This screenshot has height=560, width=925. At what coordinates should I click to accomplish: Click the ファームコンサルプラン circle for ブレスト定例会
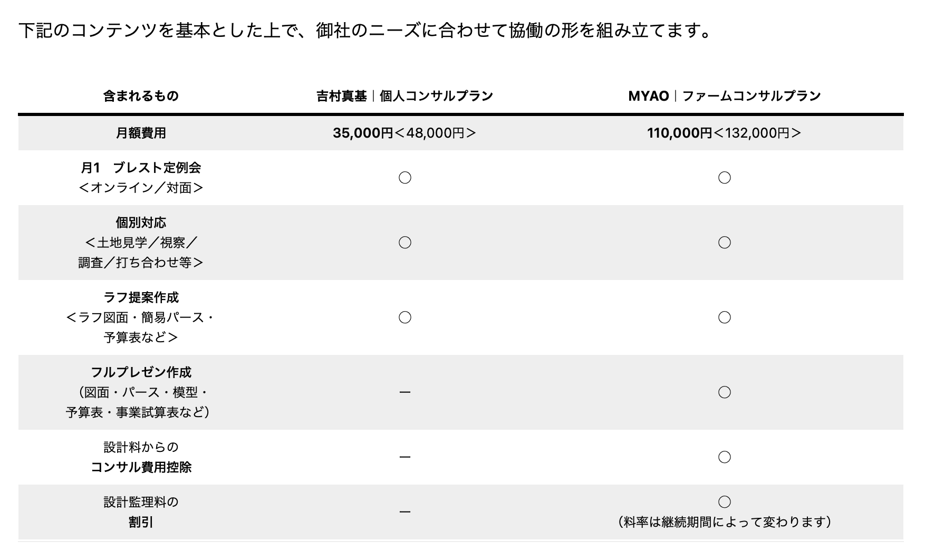click(724, 178)
